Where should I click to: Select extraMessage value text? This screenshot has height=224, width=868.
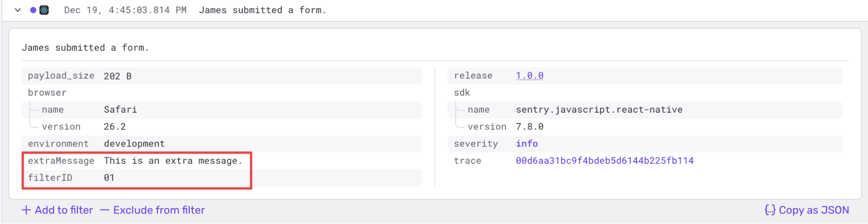[x=173, y=161]
